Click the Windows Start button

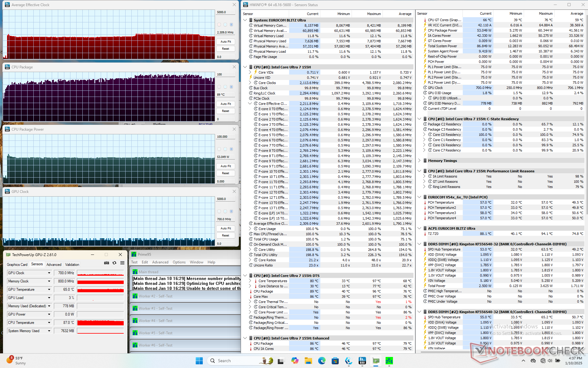199,361
